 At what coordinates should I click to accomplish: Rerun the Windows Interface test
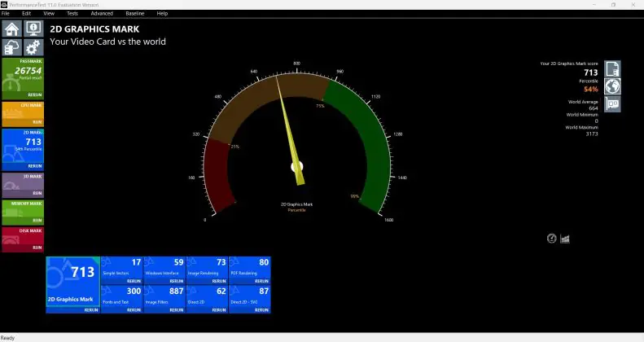pos(177,281)
